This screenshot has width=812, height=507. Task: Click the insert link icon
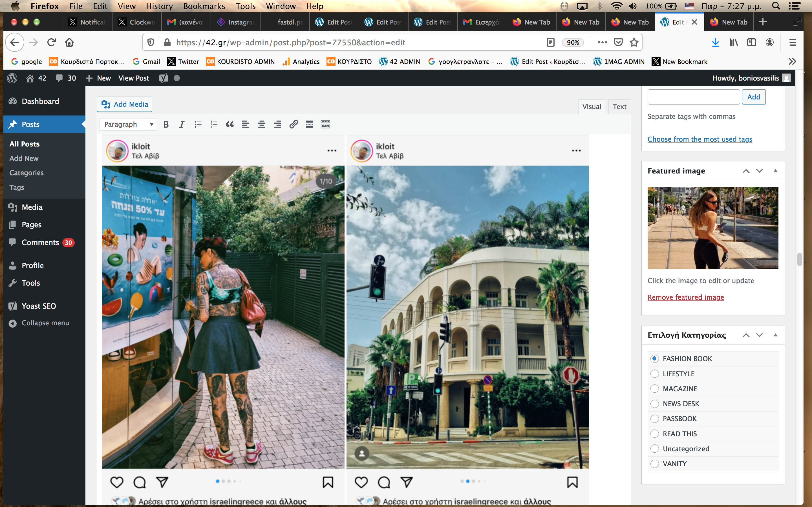293,124
